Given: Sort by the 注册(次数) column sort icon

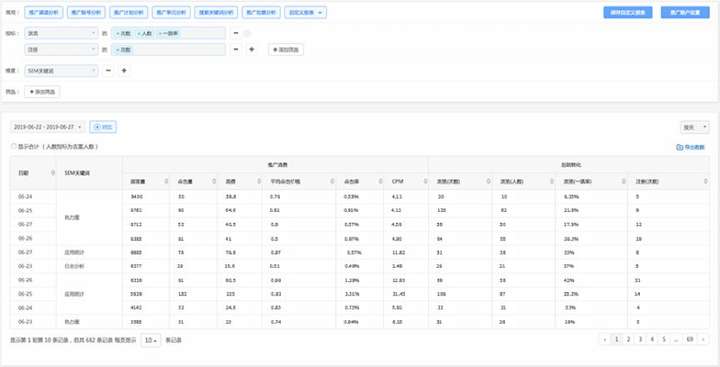Looking at the screenshot, I should click(706, 181).
